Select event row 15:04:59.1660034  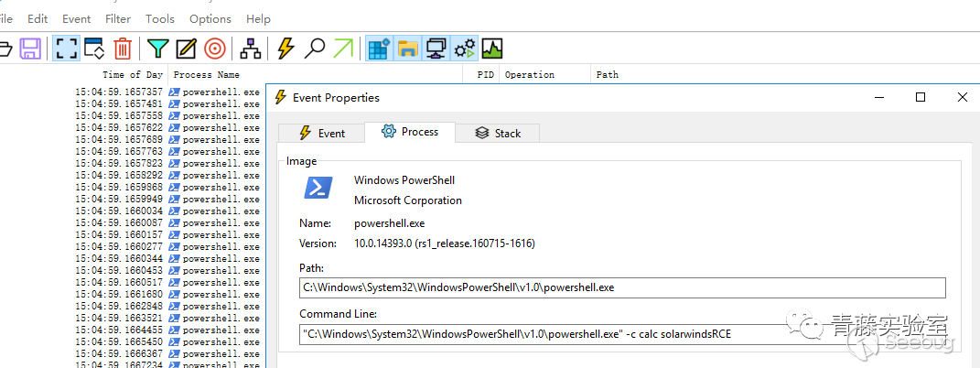click(x=167, y=211)
